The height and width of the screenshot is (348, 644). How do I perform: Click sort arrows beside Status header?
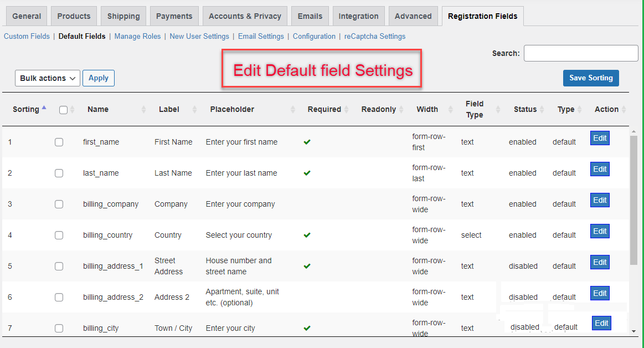(542, 110)
